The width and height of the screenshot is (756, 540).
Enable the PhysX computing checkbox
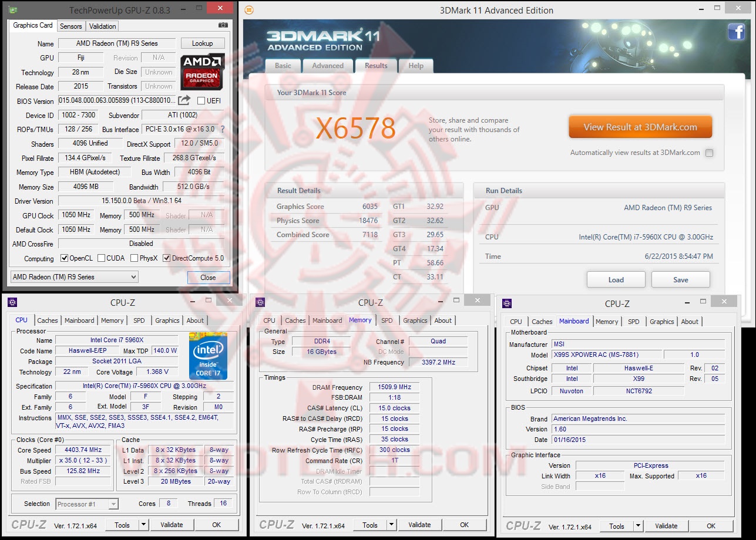135,258
